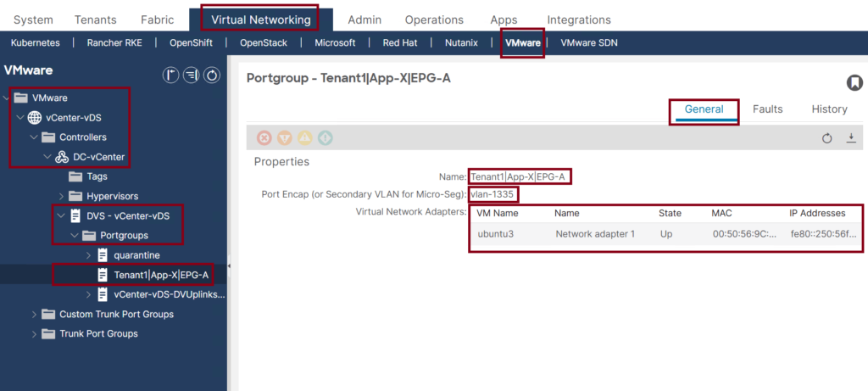Image resolution: width=868 pixels, height=391 pixels.
Task: Open the System menu
Action: 33,20
